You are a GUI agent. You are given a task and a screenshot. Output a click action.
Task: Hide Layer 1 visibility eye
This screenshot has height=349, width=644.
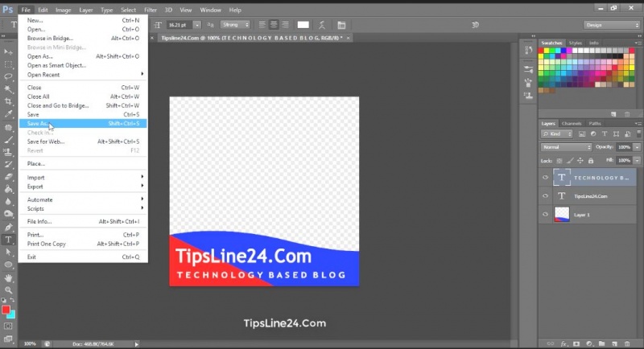(546, 215)
